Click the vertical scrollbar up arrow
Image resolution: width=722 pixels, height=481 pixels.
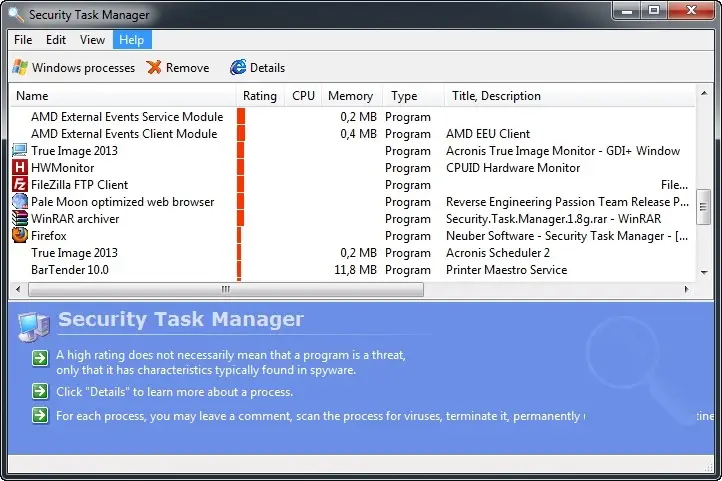[x=704, y=93]
